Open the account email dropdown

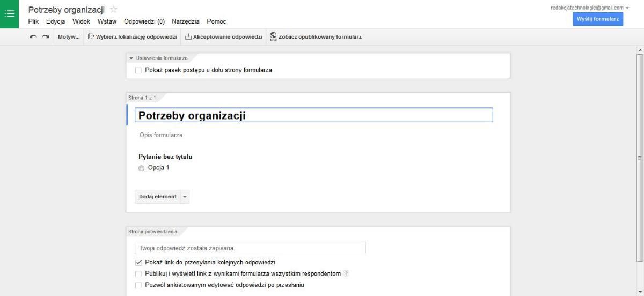point(627,8)
